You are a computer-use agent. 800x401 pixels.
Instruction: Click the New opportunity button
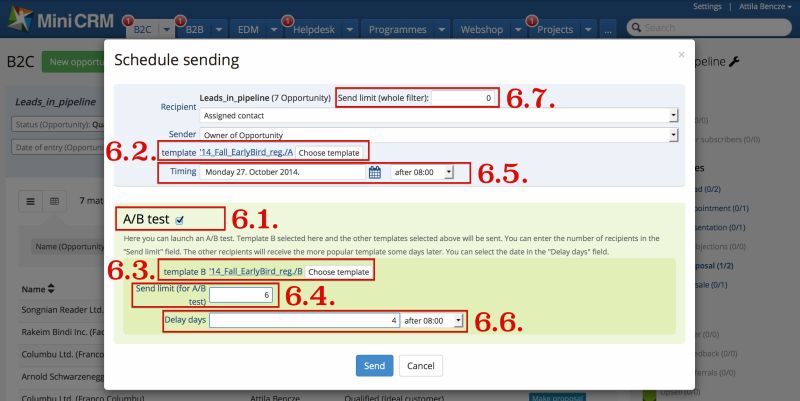(73, 62)
